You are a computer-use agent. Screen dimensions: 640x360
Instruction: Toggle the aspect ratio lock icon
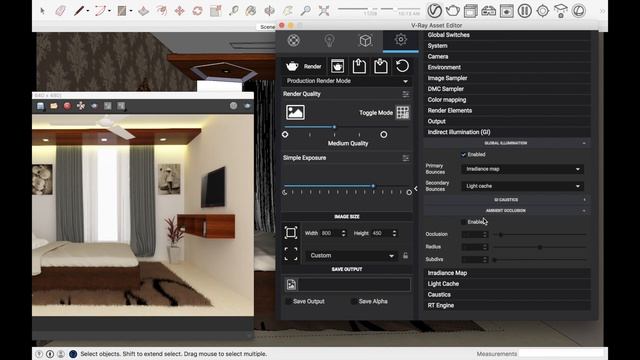click(405, 256)
